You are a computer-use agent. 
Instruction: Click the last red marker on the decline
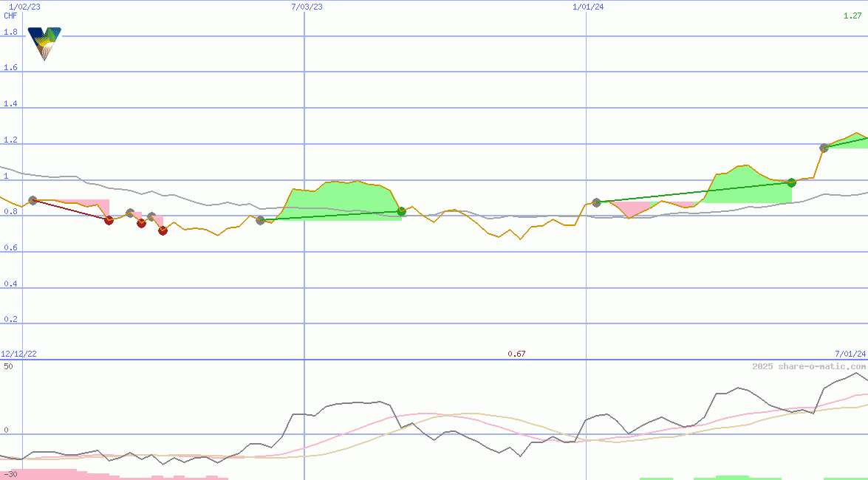[163, 232]
